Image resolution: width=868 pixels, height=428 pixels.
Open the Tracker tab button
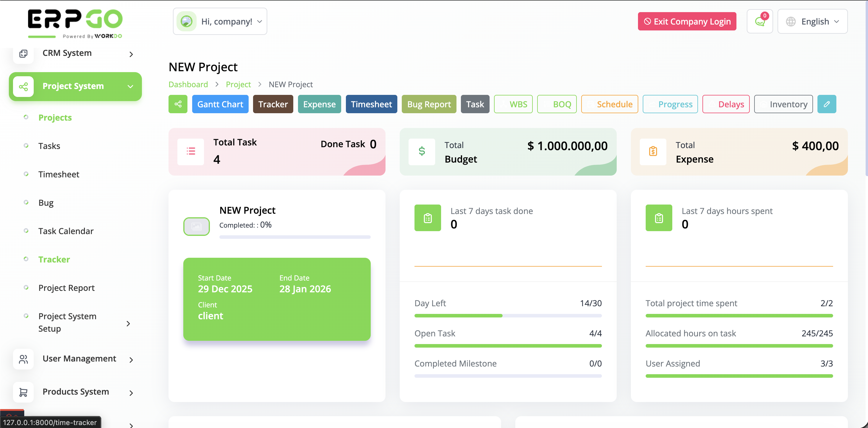273,104
